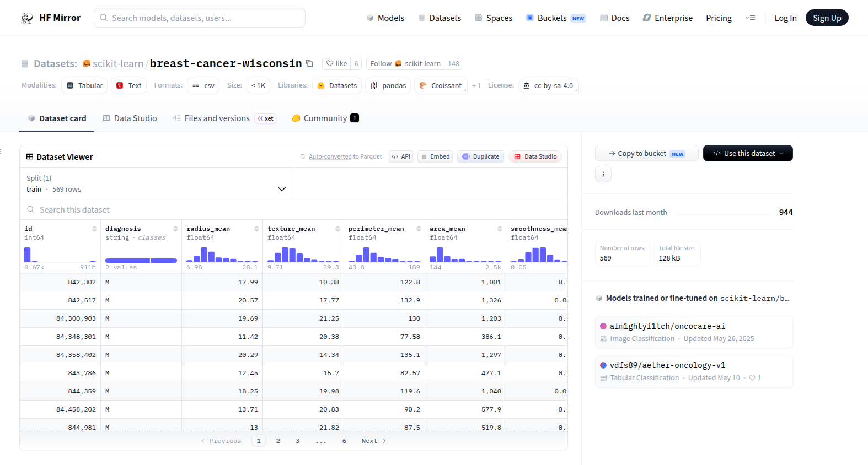This screenshot has height=465, width=868.
Task: Copy dataset name with the copy icon
Action: [309, 64]
